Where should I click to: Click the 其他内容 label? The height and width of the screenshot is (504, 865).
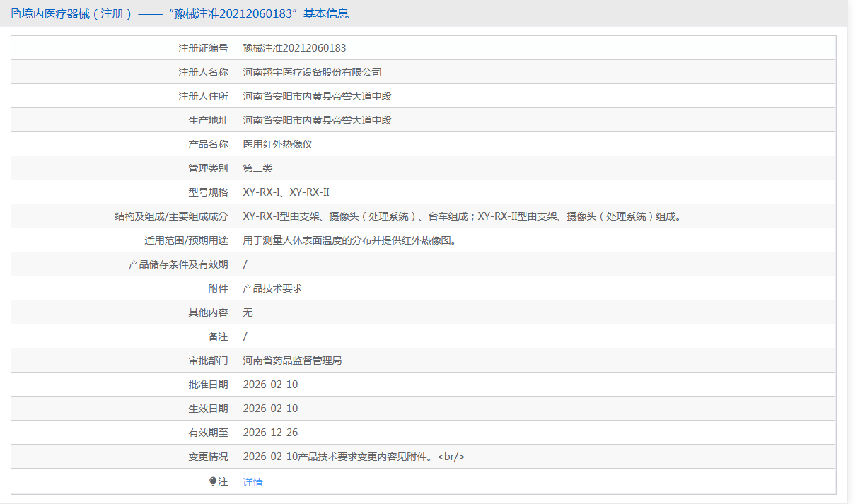coord(208,312)
